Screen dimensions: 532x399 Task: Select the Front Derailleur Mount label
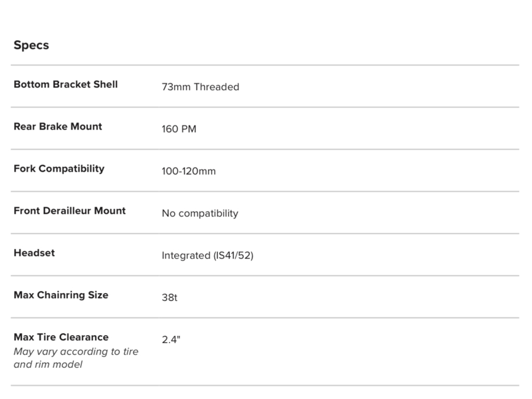70,210
